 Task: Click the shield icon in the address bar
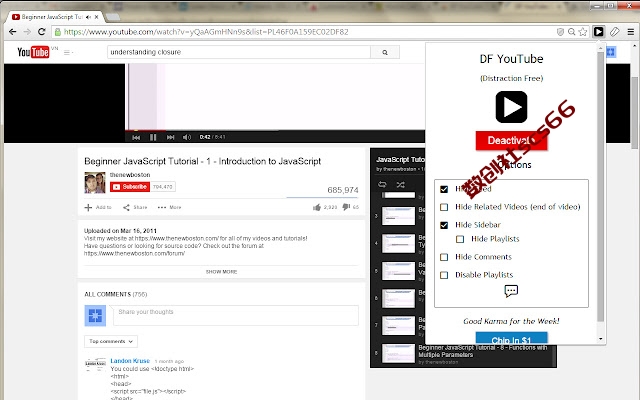(560, 32)
